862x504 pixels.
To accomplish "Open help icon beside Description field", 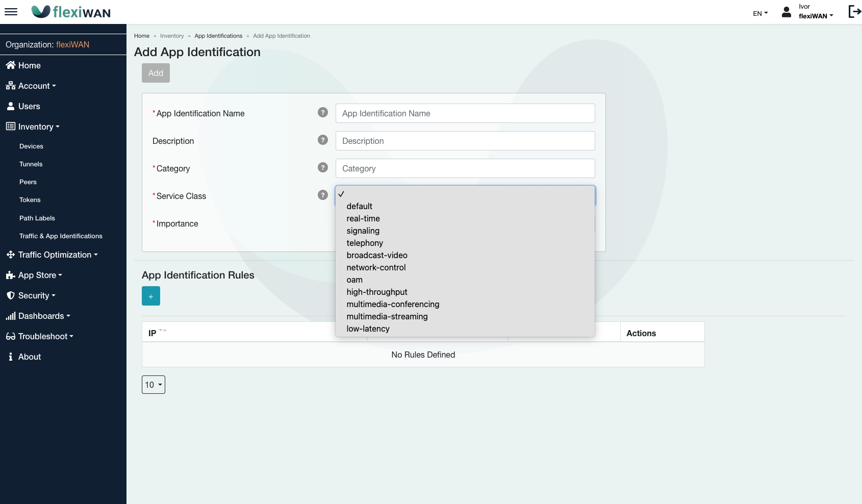I will 323,140.
